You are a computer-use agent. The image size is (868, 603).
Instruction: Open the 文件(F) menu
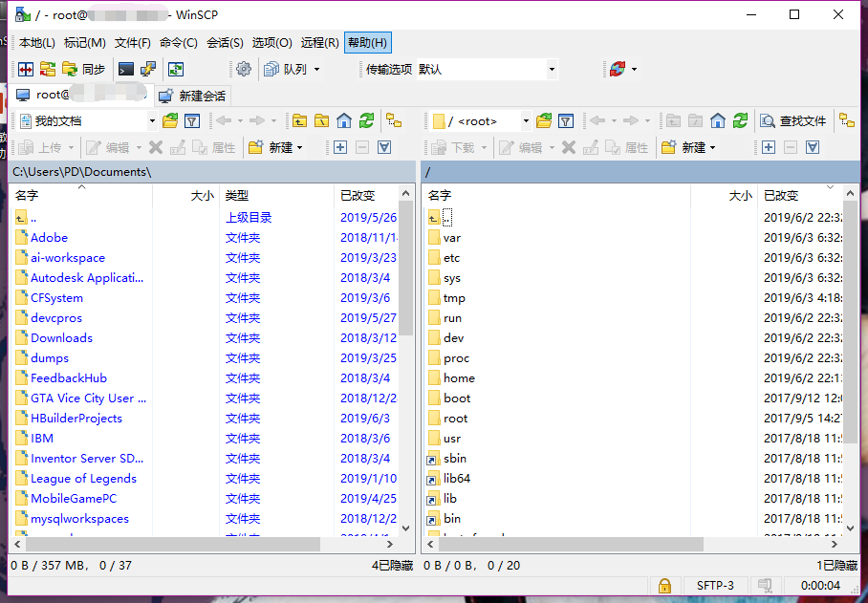132,43
